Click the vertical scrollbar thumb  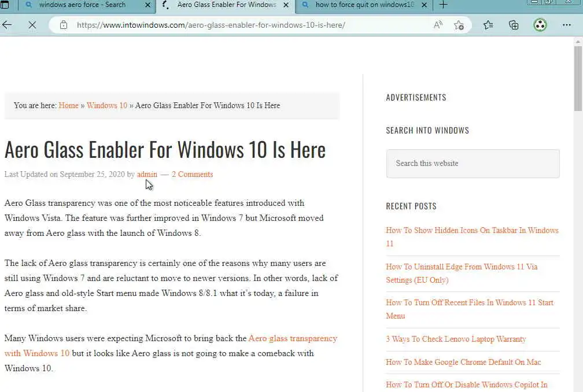(578, 78)
